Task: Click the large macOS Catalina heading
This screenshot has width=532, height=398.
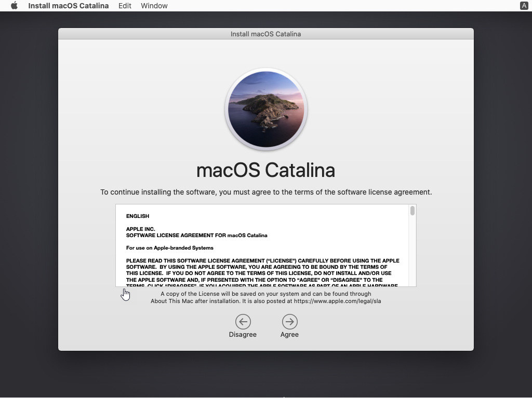Action: coord(266,170)
